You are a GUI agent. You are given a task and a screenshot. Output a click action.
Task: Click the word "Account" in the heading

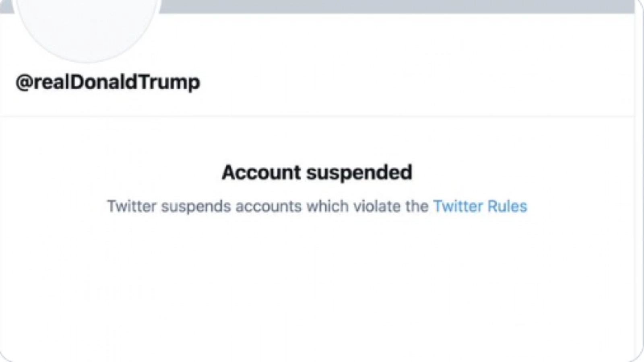click(x=261, y=173)
